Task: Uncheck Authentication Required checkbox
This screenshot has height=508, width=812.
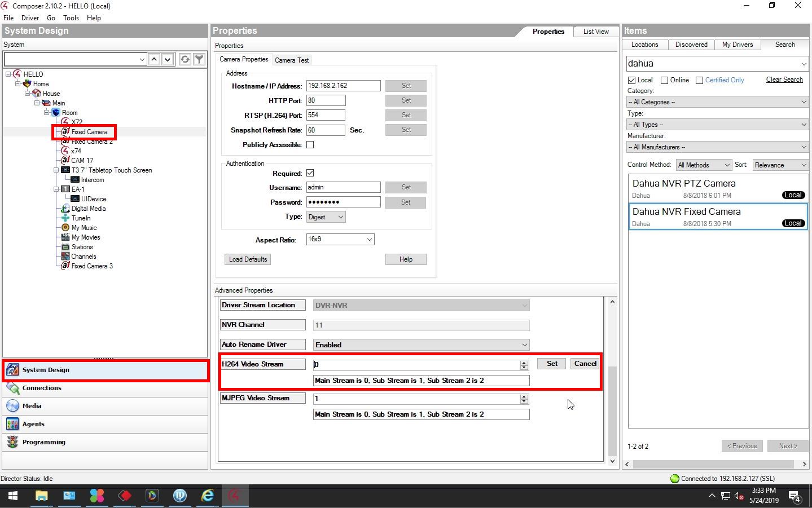Action: click(310, 173)
